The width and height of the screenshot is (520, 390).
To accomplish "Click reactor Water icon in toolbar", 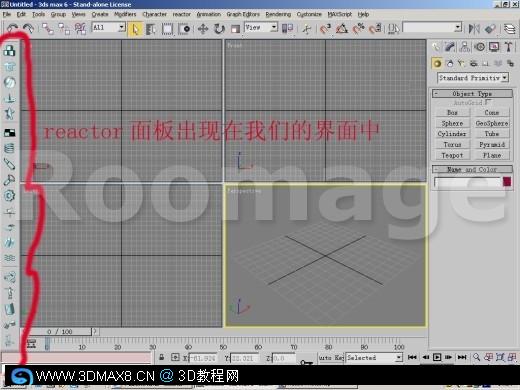I will [x=9, y=258].
